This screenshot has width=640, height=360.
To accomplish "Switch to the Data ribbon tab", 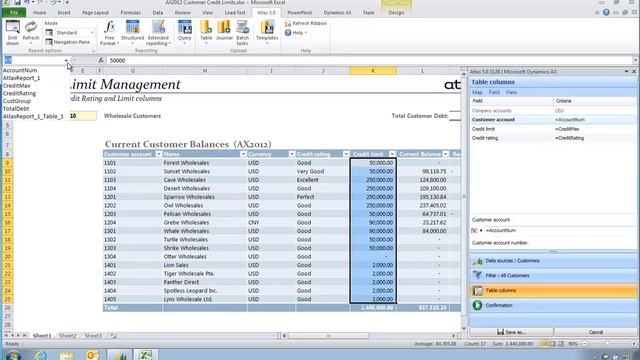I will pyautogui.click(x=158, y=13).
